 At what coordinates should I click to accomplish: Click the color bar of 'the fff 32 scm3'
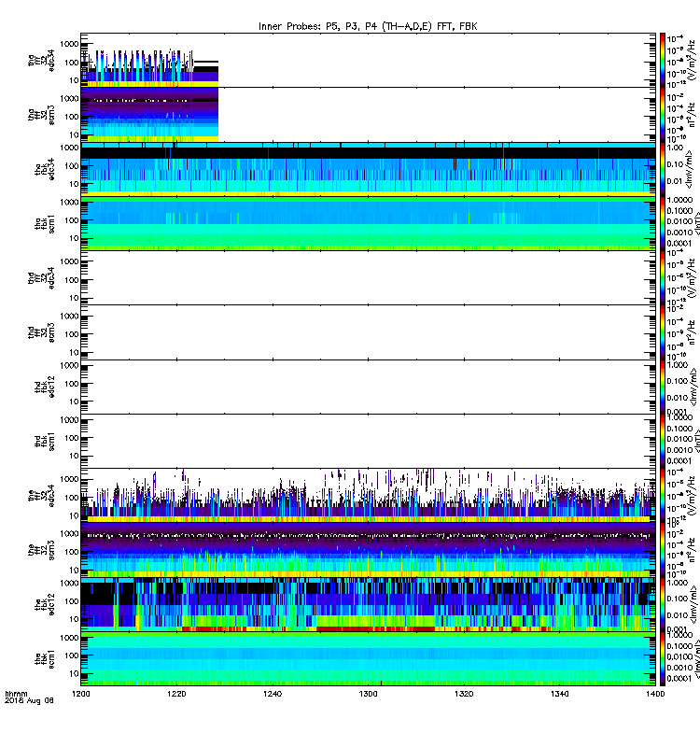pyautogui.click(x=663, y=550)
